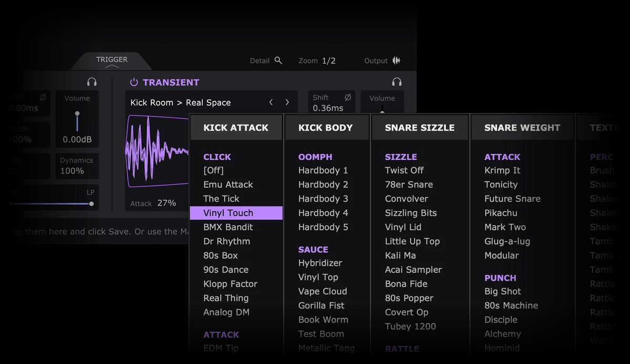Go to next Transient preset with right arrow

pos(287,102)
